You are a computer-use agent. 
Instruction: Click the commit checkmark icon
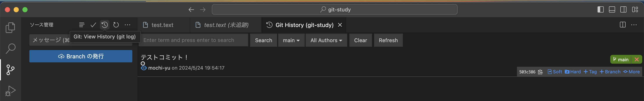(x=93, y=25)
